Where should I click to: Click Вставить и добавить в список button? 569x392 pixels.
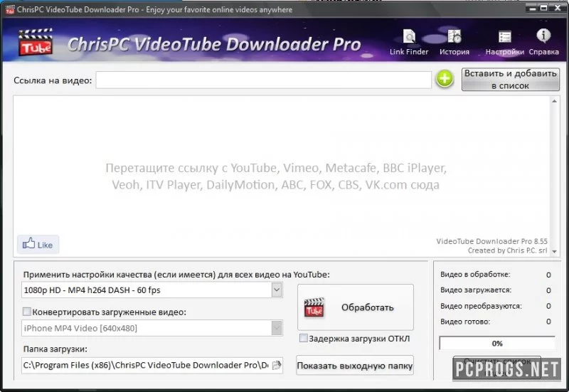[510, 79]
